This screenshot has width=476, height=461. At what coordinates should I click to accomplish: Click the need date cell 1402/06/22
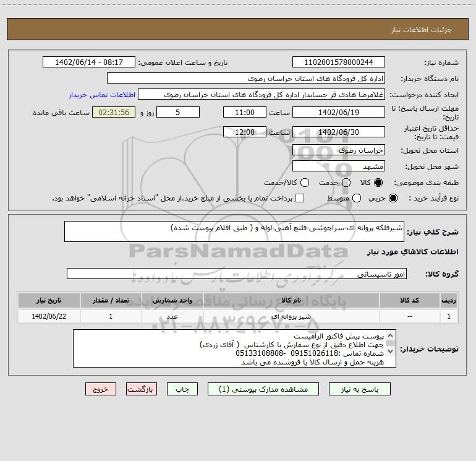click(x=49, y=316)
